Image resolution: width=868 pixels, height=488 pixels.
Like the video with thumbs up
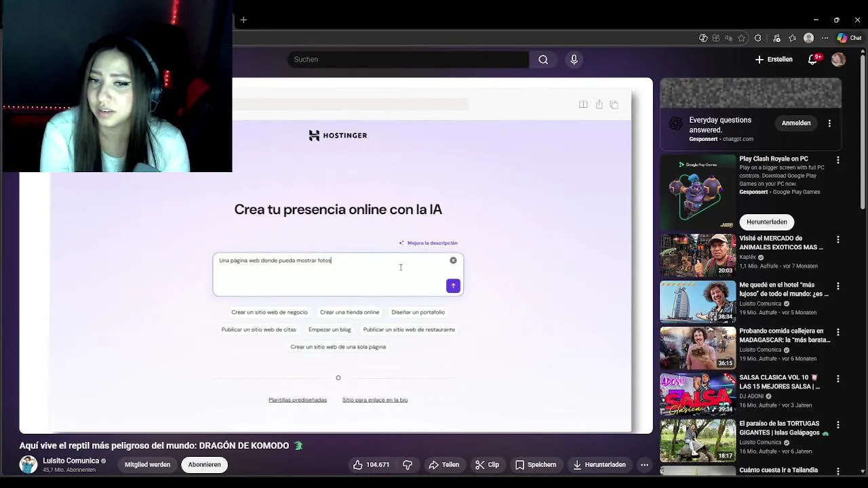tap(370, 465)
